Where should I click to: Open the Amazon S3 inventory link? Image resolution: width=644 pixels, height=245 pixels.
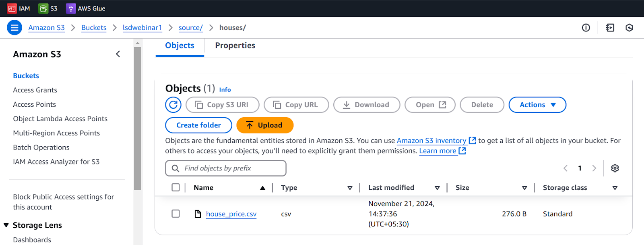pyautogui.click(x=431, y=141)
